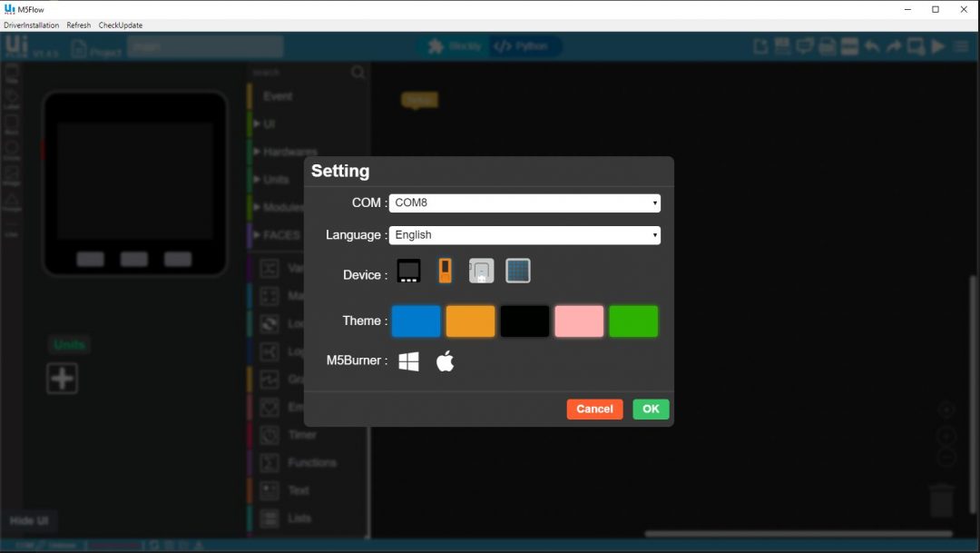
Task: Select the CheckUpdate menu item
Action: pyautogui.click(x=121, y=25)
